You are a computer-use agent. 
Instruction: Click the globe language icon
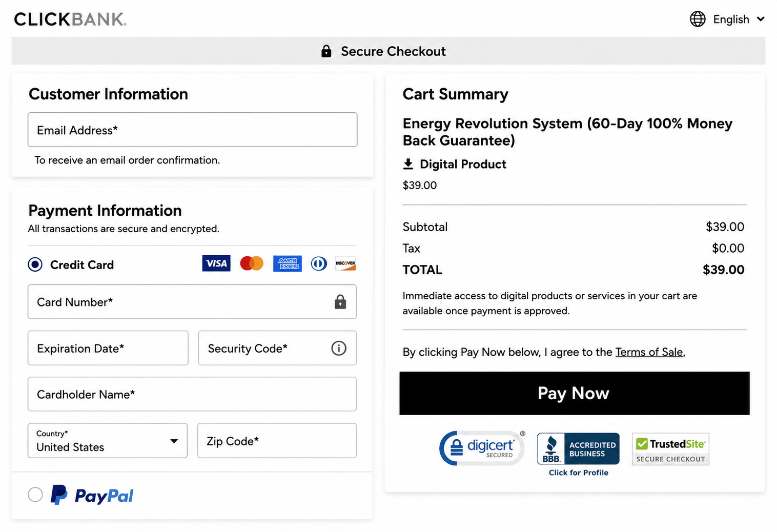[x=698, y=19]
